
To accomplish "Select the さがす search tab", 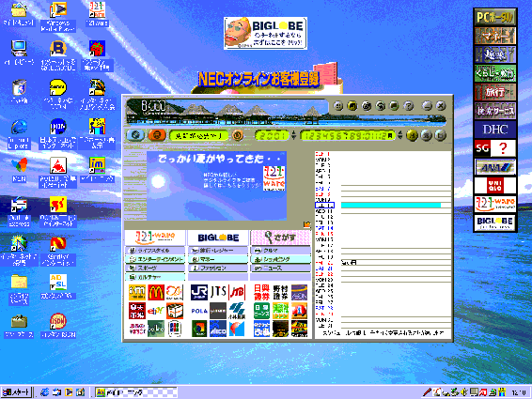I will pyautogui.click(x=281, y=238).
